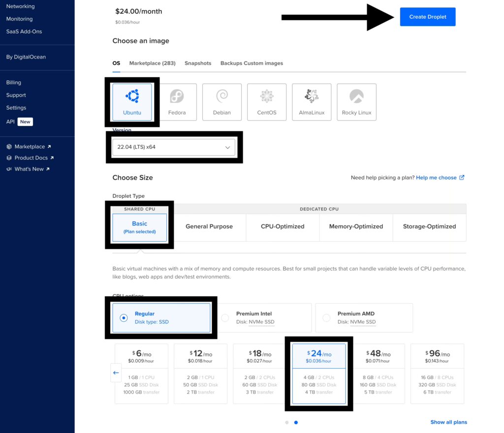Choose the $96/mo plan card

(437, 373)
